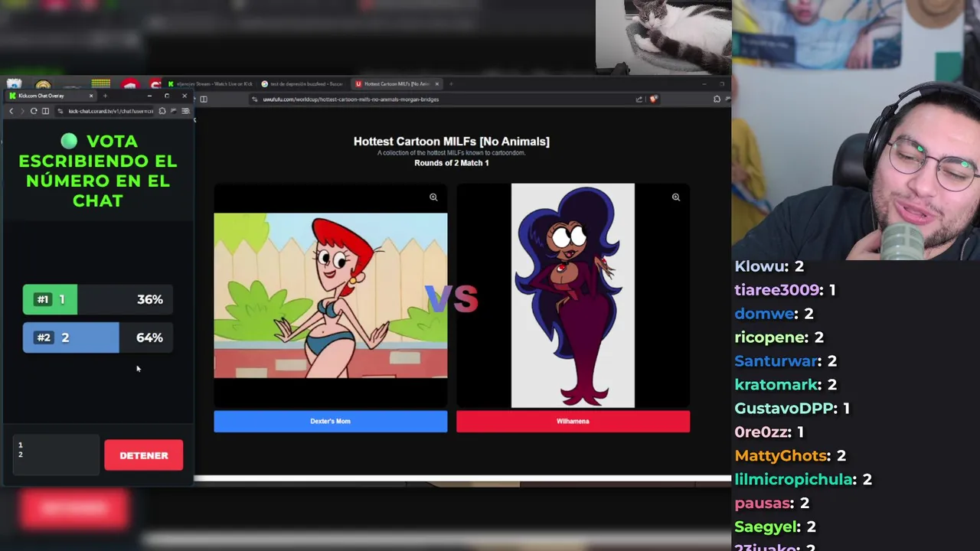This screenshot has width=980, height=551.
Task: Zoom into Dexter's Mom image
Action: click(x=433, y=197)
